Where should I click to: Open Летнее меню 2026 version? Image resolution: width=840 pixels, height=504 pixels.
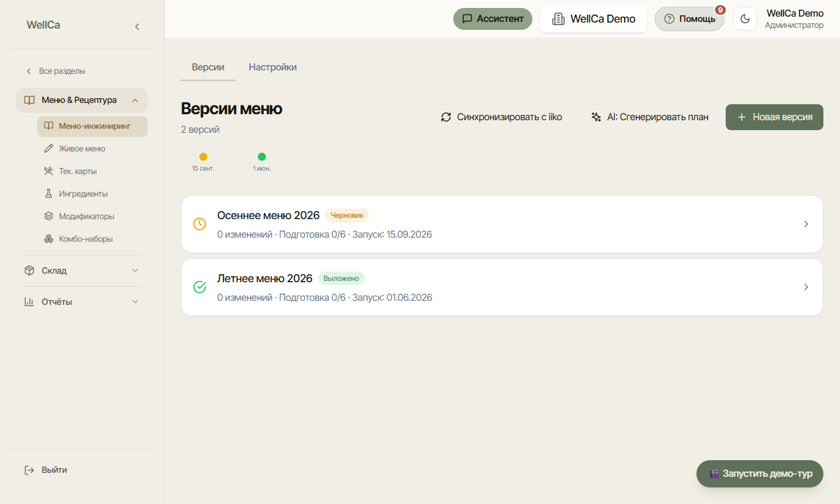click(x=502, y=288)
